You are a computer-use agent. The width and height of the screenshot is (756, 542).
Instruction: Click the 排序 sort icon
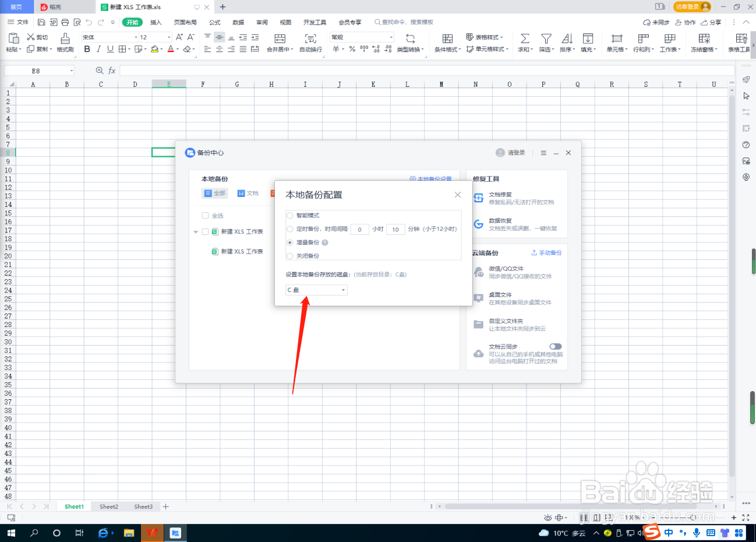(567, 38)
